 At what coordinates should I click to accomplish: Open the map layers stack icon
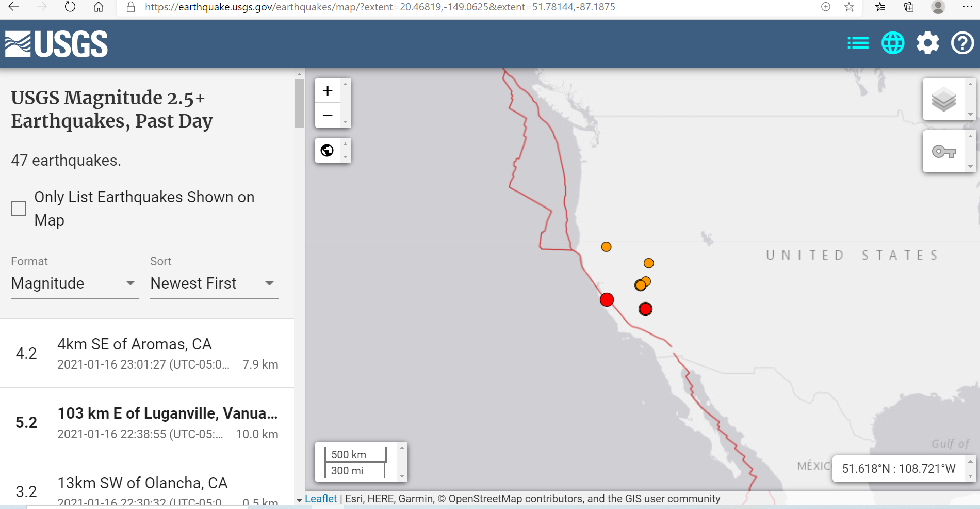coord(944,100)
